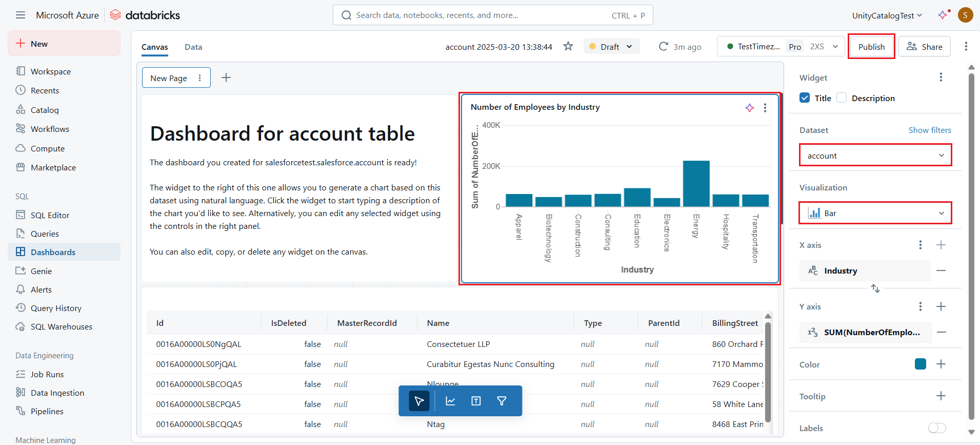980x445 pixels.
Task: Select the add text box tool
Action: click(x=476, y=401)
